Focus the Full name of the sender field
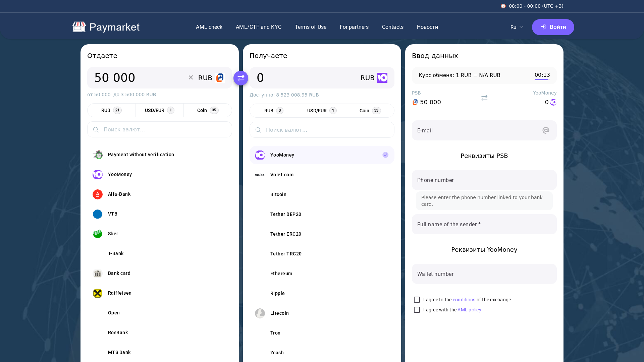The height and width of the screenshot is (362, 644). pos(484,224)
